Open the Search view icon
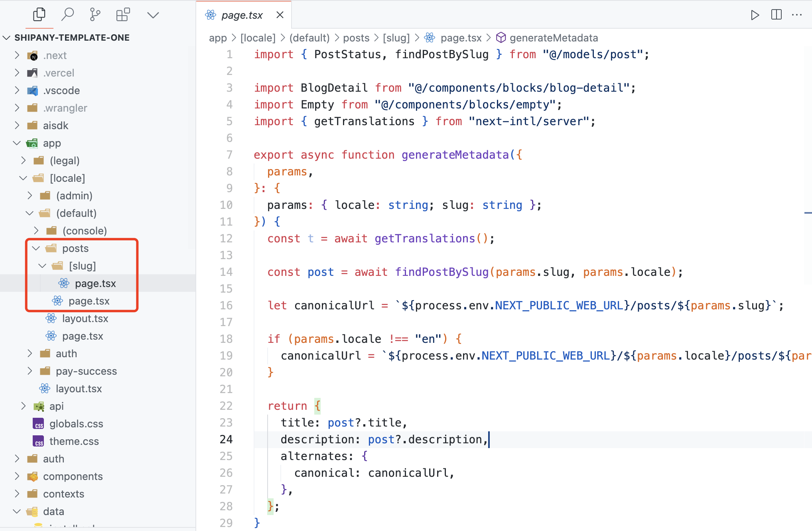812x531 pixels. point(67,15)
